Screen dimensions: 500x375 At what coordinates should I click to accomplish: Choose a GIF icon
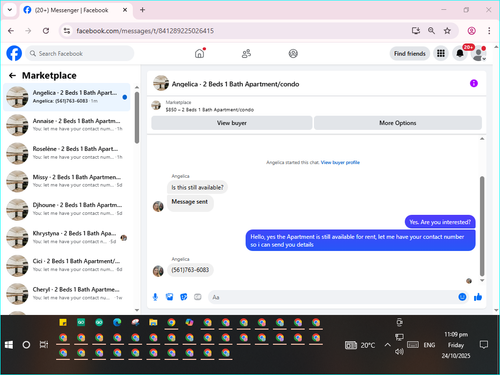(198, 297)
